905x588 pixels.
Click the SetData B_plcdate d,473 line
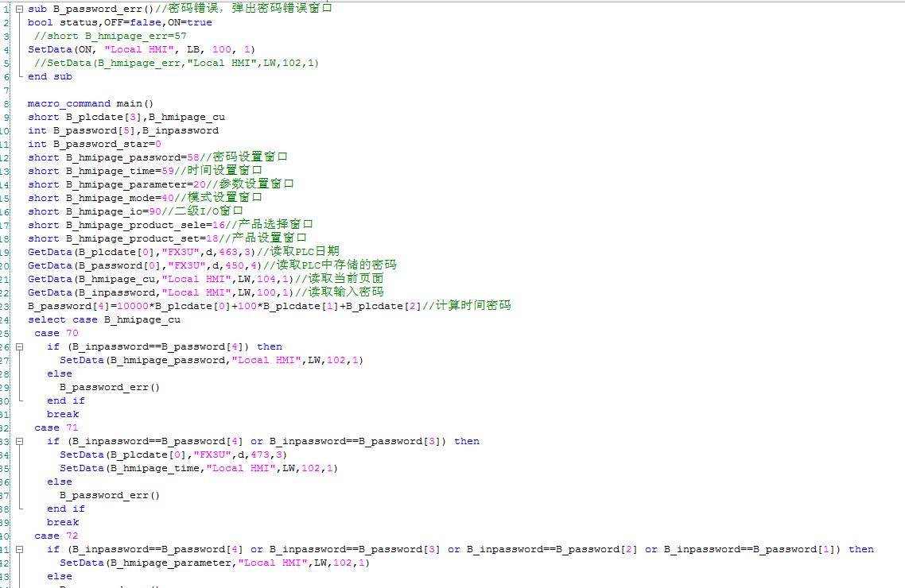point(173,455)
